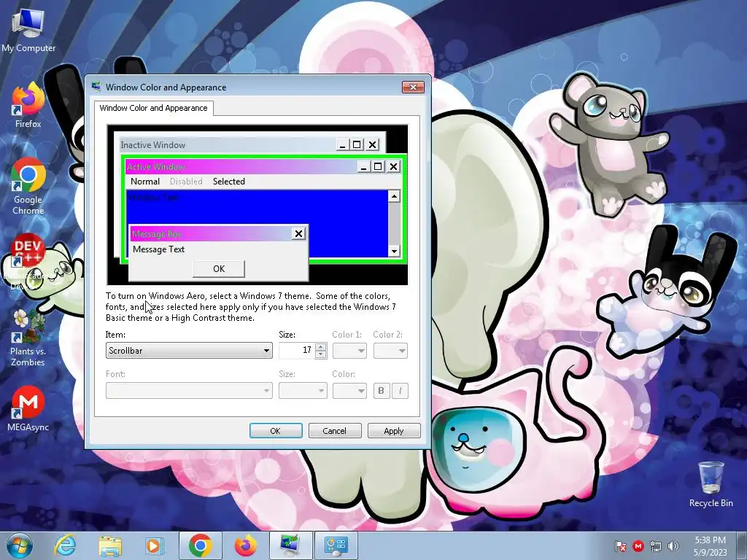Click Message Box preview close button
The image size is (747, 560).
(x=298, y=233)
